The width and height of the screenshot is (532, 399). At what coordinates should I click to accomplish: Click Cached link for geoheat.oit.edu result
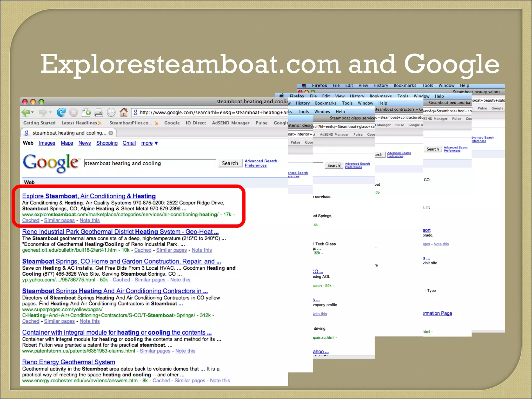click(x=143, y=250)
